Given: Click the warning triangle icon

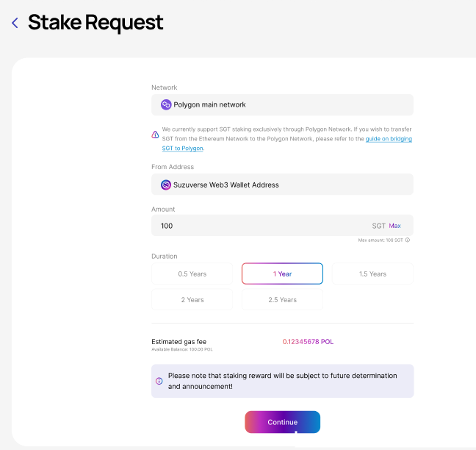Looking at the screenshot, I should [x=155, y=135].
